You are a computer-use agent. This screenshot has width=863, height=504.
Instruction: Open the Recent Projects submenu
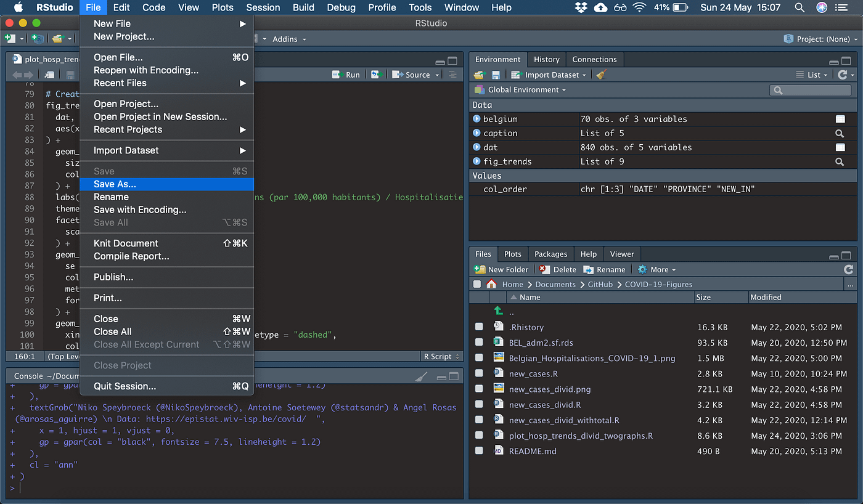click(167, 129)
